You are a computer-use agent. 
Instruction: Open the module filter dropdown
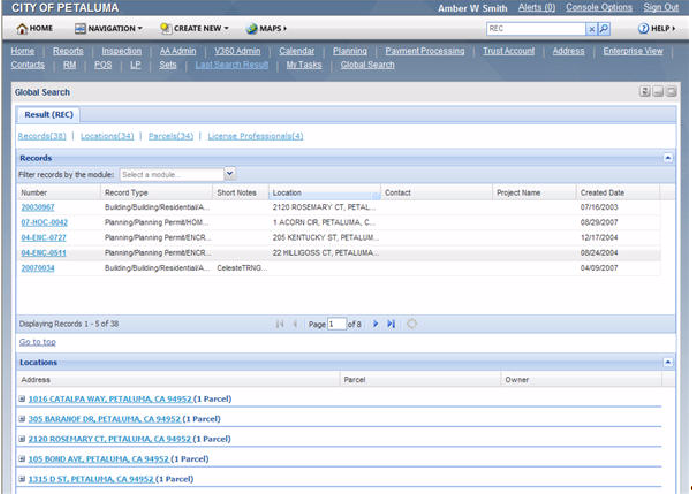tap(230, 174)
